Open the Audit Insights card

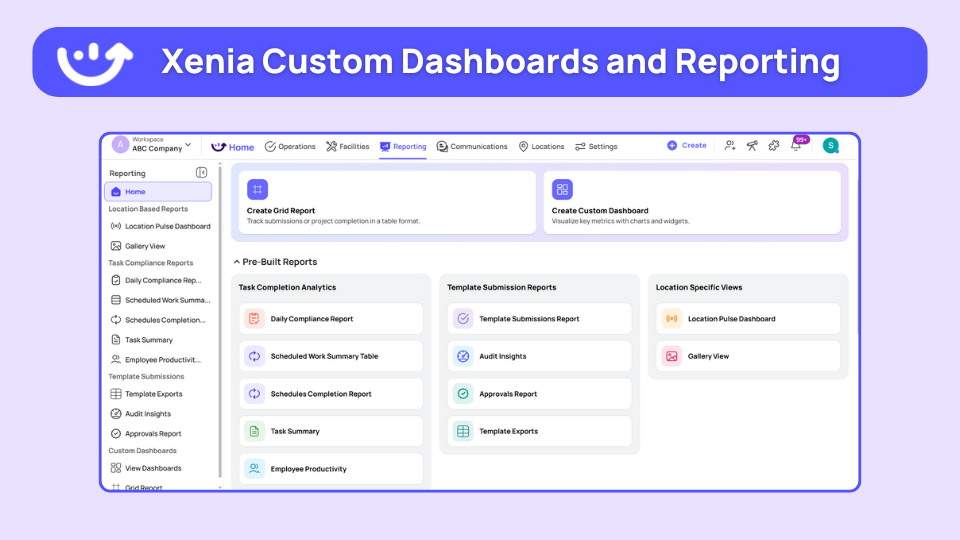(539, 356)
